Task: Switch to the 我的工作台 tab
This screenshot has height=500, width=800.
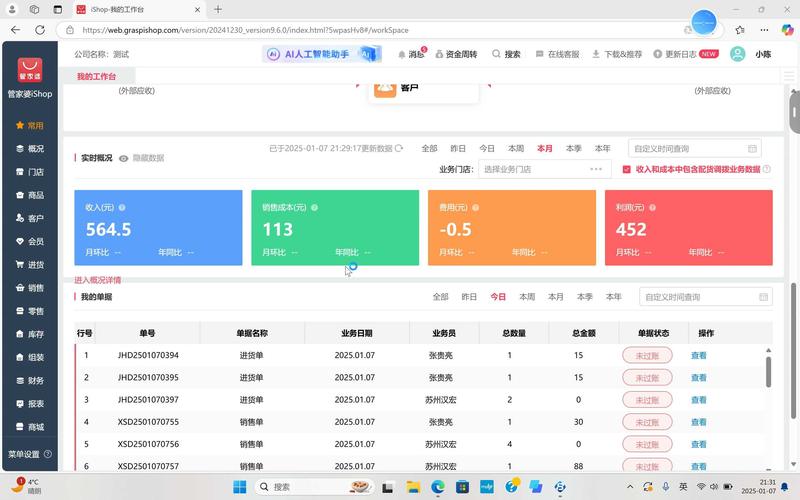Action: [x=96, y=77]
